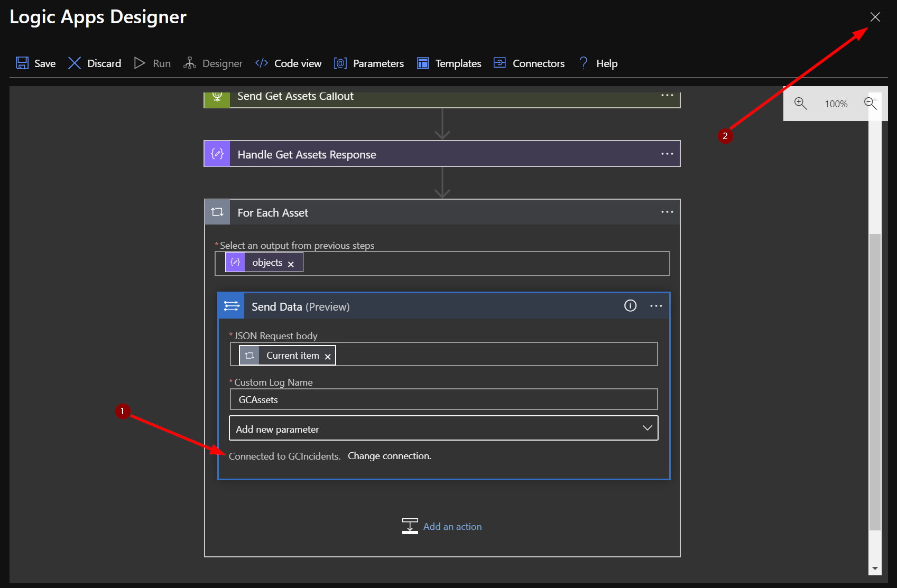Image resolution: width=897 pixels, height=588 pixels.
Task: Click the scrollbar down arrow
Action: coord(875,568)
